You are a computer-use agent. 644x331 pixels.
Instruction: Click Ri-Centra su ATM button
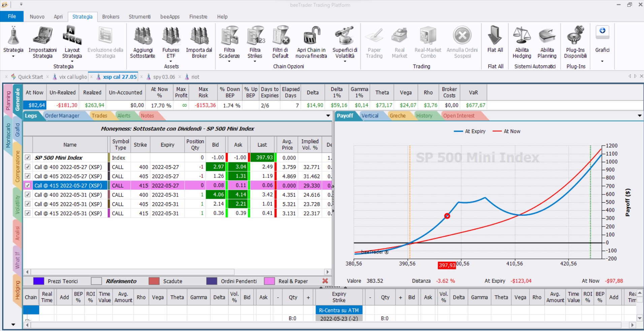339,310
